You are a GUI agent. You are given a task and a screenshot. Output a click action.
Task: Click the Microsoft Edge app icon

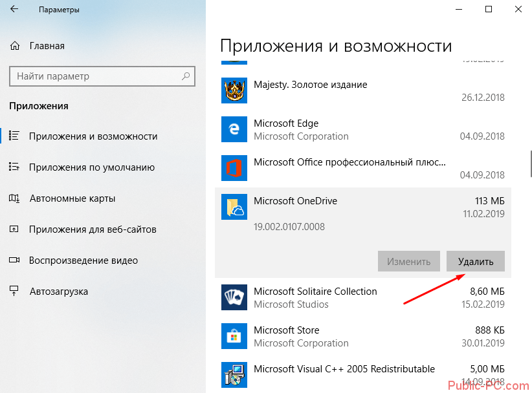point(234,129)
